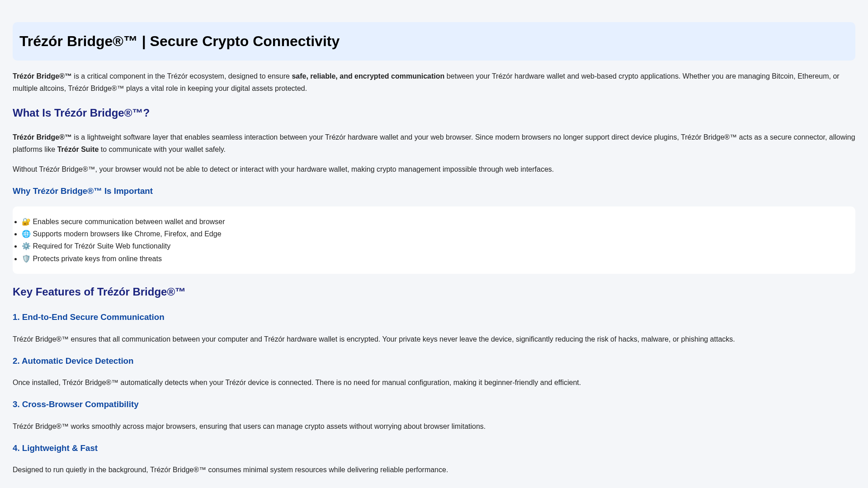868x488 pixels.
Task: Click the shield emoji beside Protects private keys
Action: click(26, 259)
